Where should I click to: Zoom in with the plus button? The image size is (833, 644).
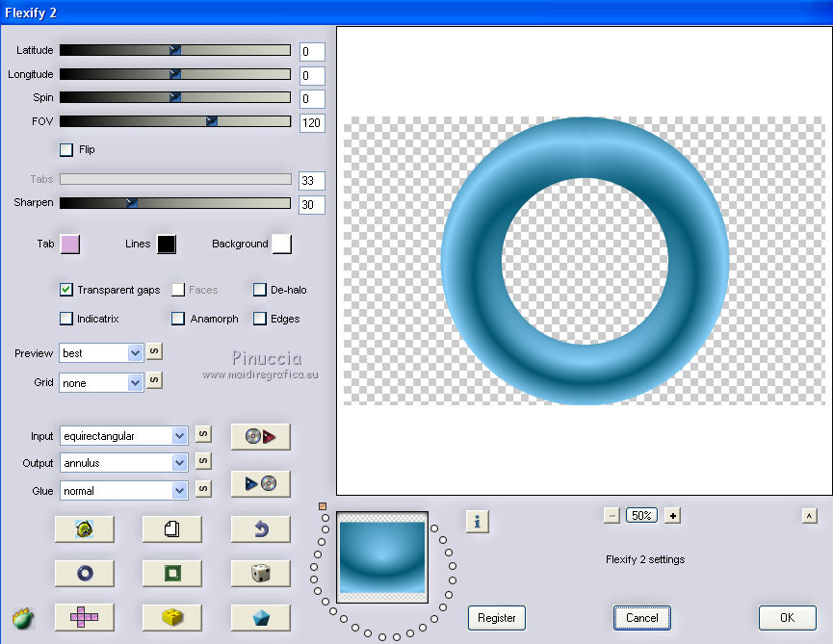672,516
